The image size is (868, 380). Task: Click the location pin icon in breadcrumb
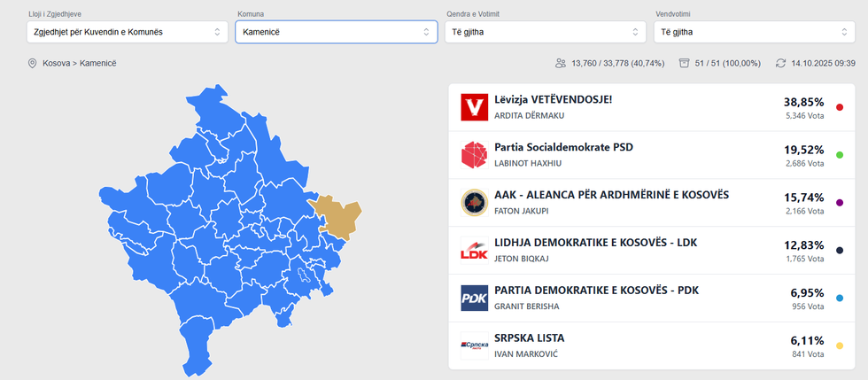(33, 64)
